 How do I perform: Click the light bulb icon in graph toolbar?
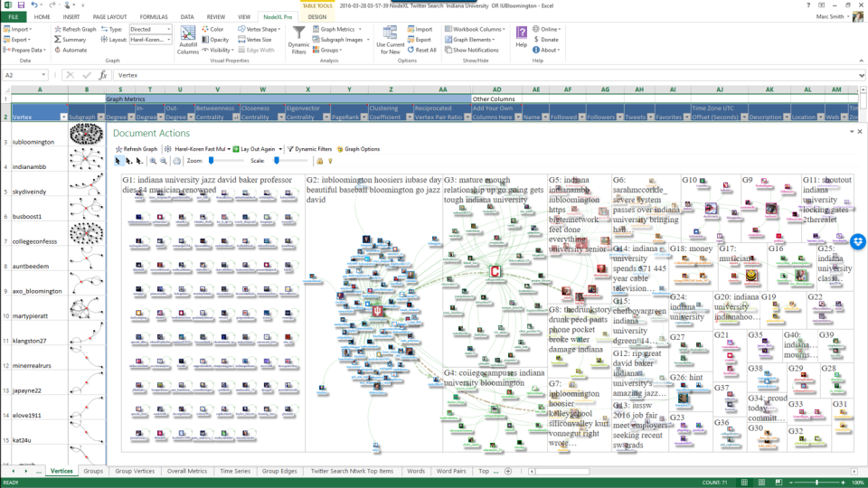(x=331, y=161)
